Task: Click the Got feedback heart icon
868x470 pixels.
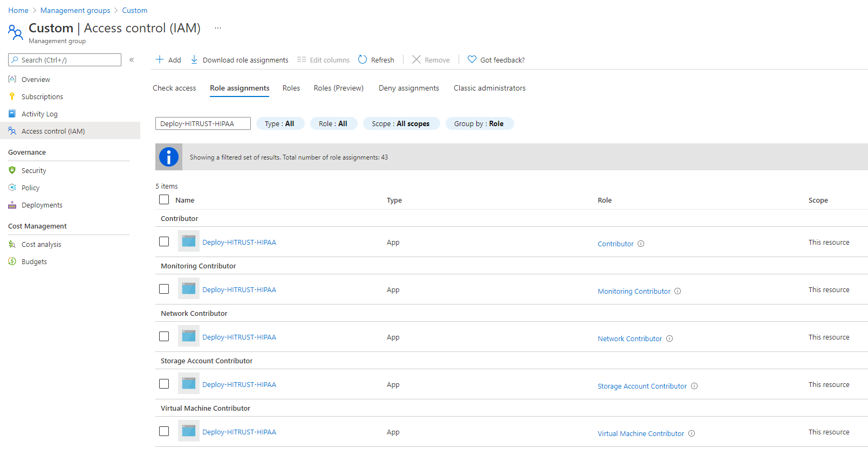Action: pos(472,59)
